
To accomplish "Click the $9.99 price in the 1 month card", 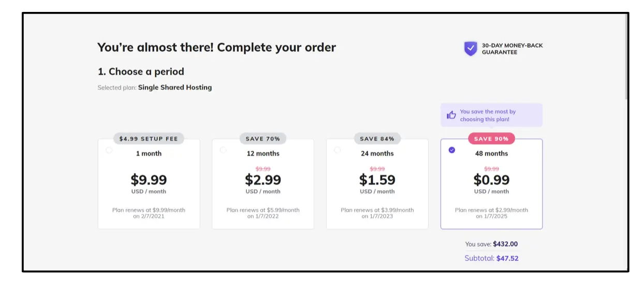I will tap(149, 180).
